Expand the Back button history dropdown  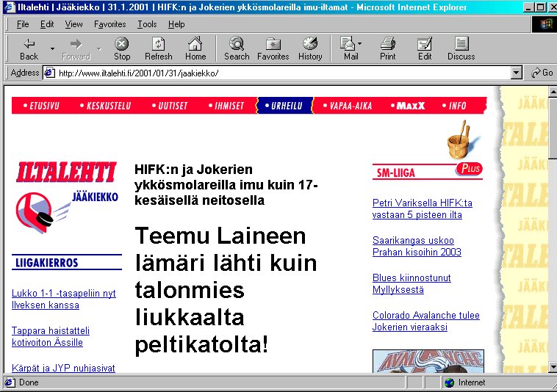tap(53, 49)
